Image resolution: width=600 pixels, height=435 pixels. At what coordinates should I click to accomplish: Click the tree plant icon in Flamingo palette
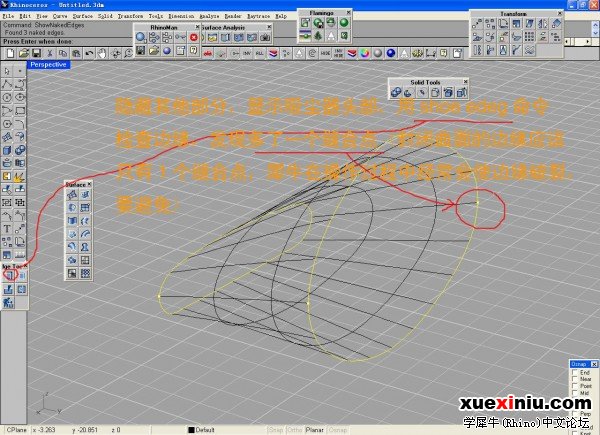pyautogui.click(x=318, y=36)
